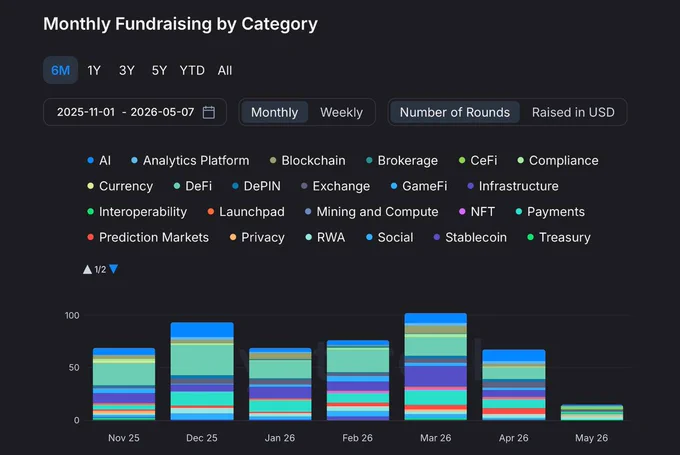Toggle Exchange legend series
Viewport: 680px width, 455px height.
tap(335, 186)
